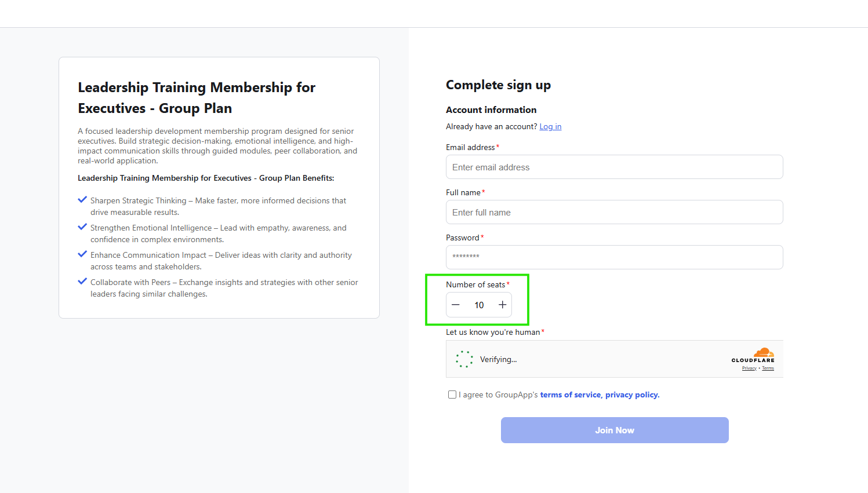Click checkmark beside Strengthen Emotional Intelligence
The image size is (868, 493).
[82, 227]
